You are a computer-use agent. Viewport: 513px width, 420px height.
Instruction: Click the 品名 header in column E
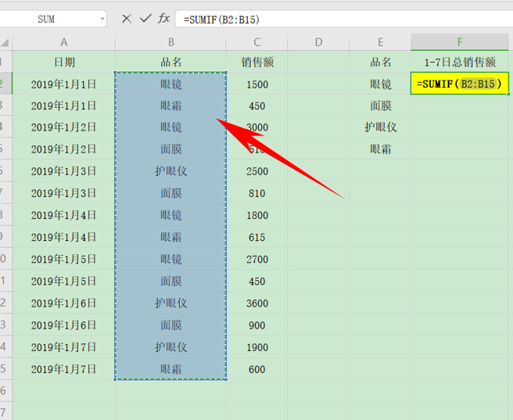pyautogui.click(x=380, y=62)
